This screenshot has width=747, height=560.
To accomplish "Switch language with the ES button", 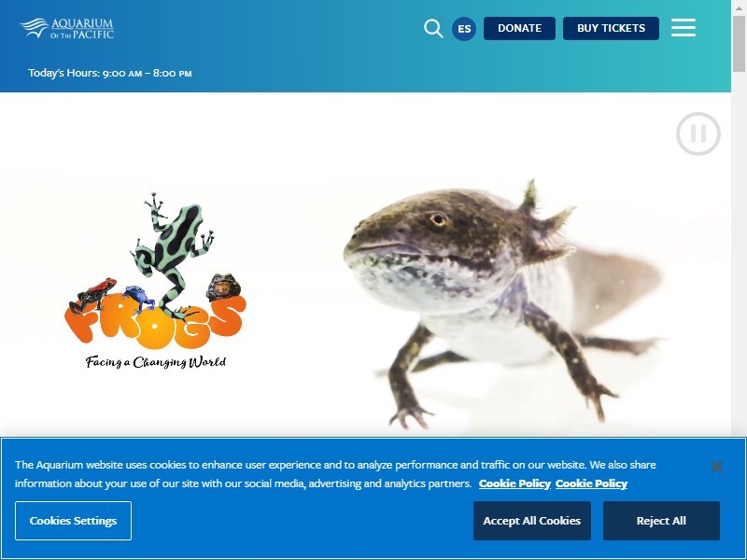I will [464, 29].
